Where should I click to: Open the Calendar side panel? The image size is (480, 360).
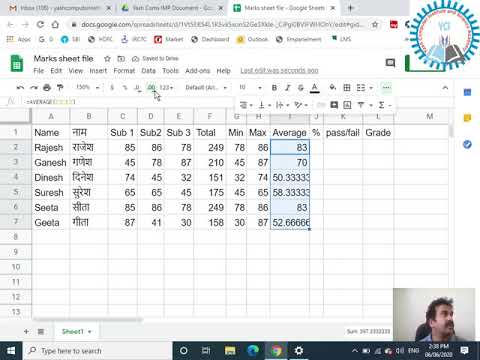467,92
